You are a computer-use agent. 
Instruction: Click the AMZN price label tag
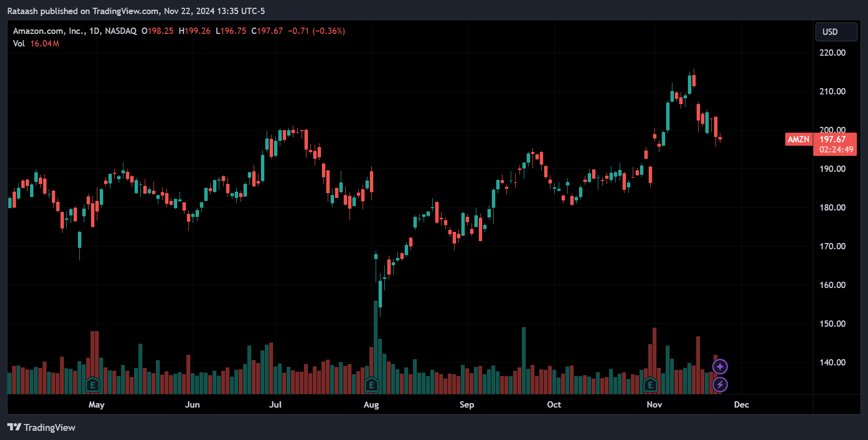[798, 139]
